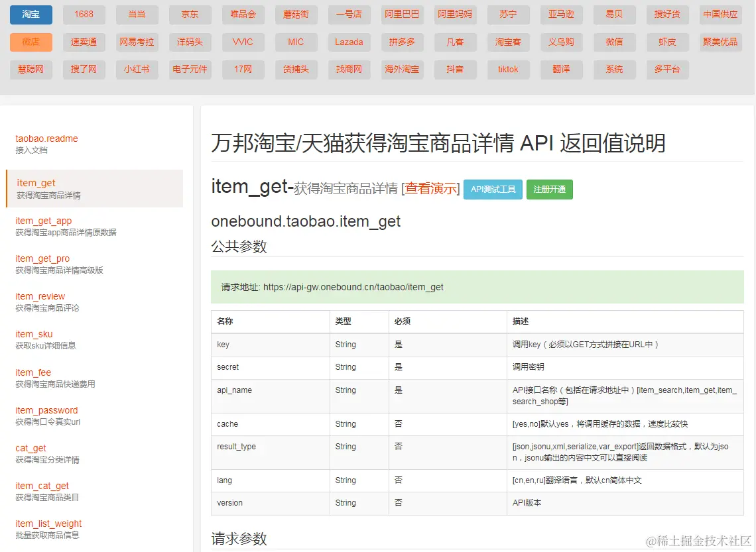Switch to the 京东 platform tab

point(190,15)
